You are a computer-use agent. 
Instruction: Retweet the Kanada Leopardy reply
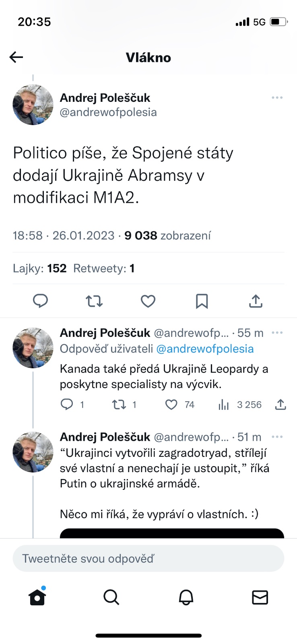tap(119, 404)
